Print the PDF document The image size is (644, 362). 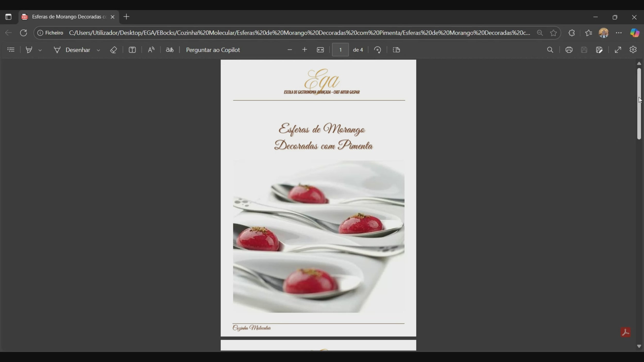(569, 50)
